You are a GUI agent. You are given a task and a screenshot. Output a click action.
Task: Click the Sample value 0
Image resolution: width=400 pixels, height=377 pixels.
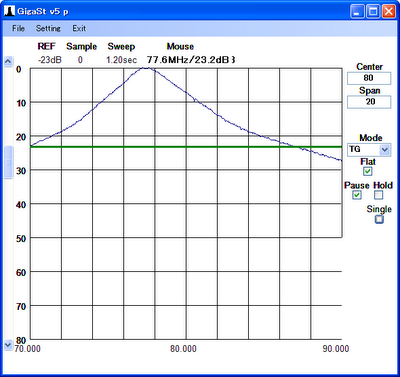click(x=80, y=60)
